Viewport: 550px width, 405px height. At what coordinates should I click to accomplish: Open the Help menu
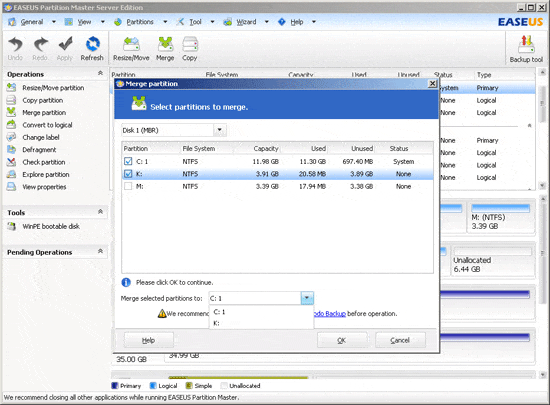(x=297, y=22)
